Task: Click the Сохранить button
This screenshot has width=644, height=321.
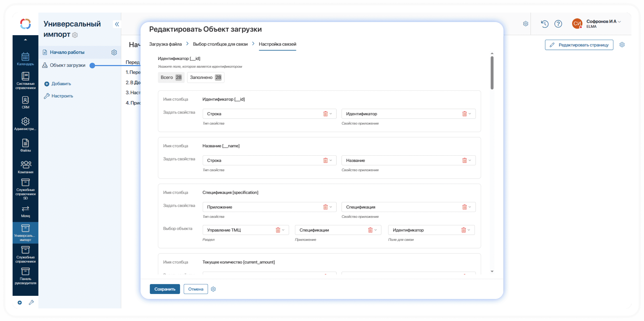Action: pos(165,289)
